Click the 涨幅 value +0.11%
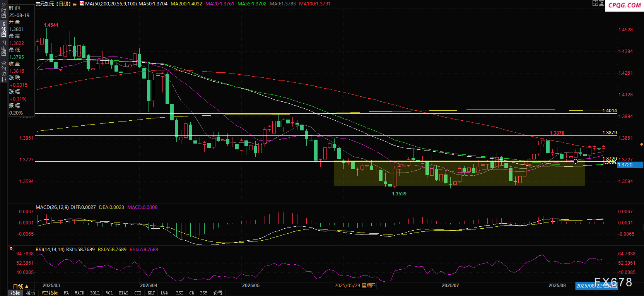The image size is (644, 296). pyautogui.click(x=18, y=99)
